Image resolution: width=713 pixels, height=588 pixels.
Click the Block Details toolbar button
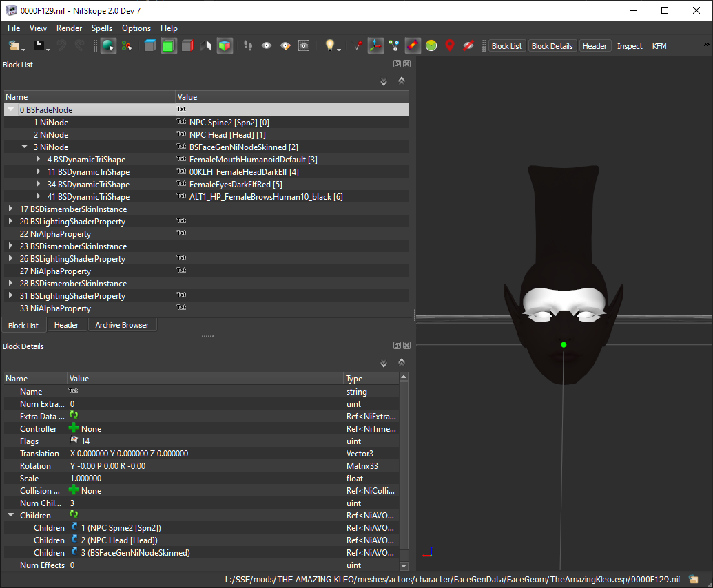tap(552, 46)
